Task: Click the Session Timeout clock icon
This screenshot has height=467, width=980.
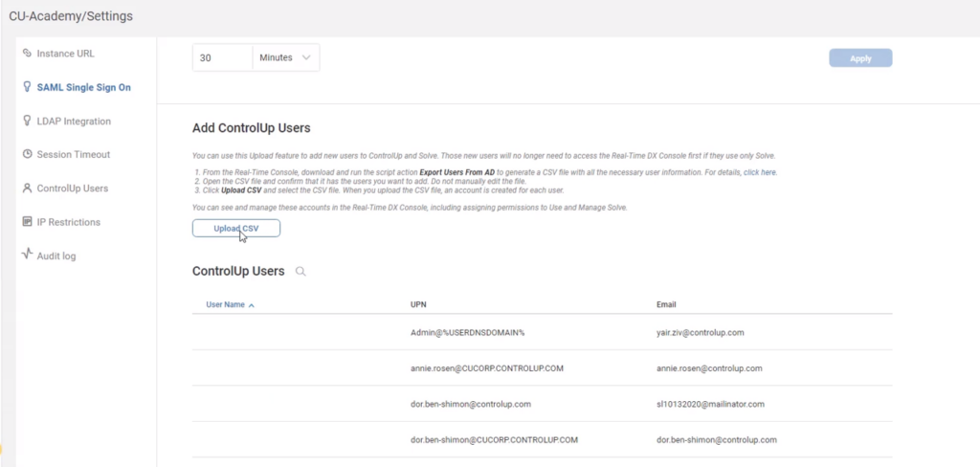Action: point(27,154)
